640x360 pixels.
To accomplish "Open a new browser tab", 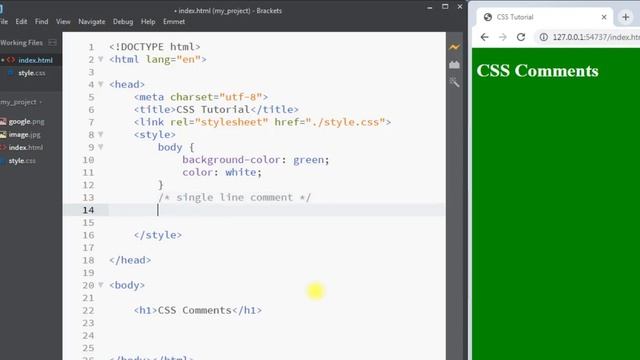I will click(625, 17).
